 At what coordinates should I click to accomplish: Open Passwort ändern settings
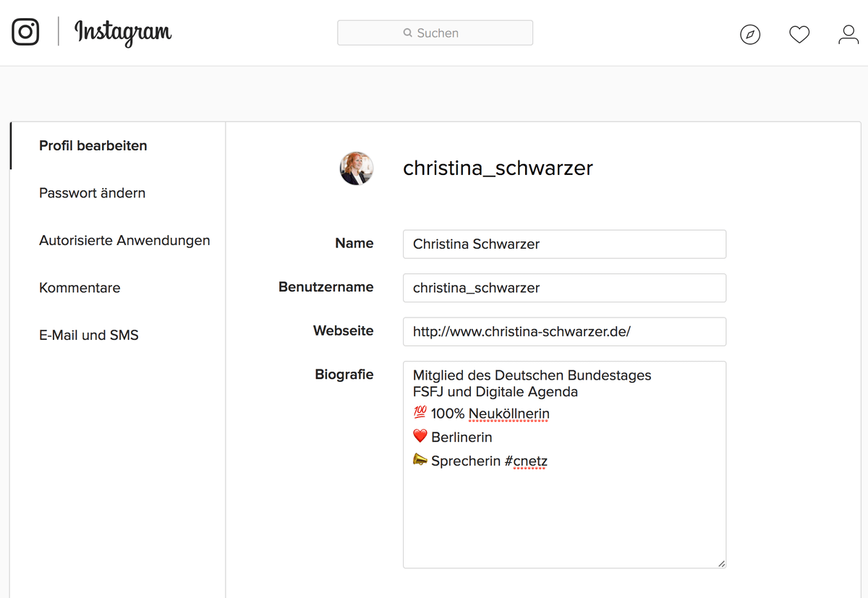[x=93, y=193]
